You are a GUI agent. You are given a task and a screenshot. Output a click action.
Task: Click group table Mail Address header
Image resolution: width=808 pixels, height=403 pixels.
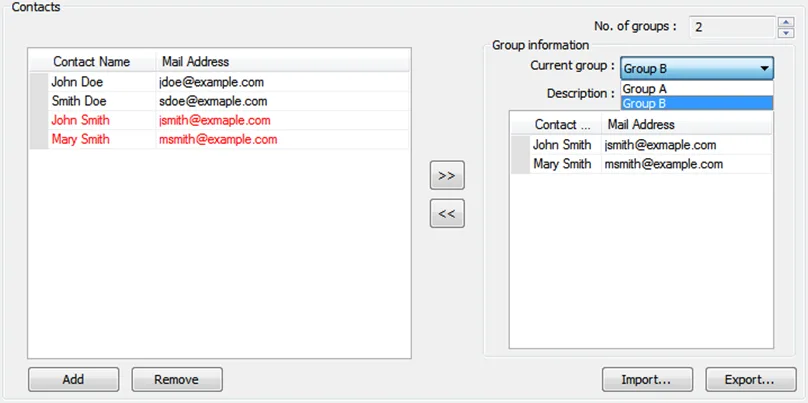pyautogui.click(x=686, y=124)
